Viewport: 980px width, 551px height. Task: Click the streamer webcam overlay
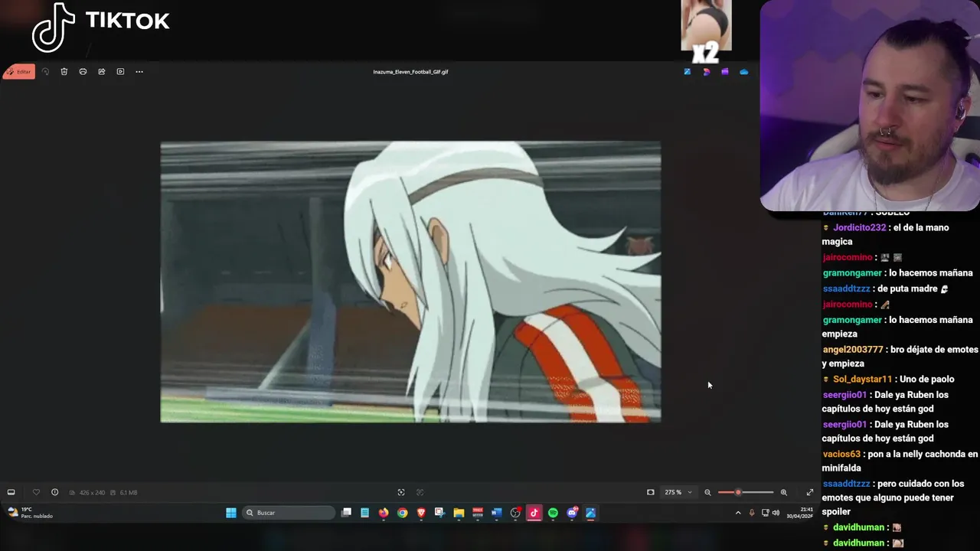(870, 106)
